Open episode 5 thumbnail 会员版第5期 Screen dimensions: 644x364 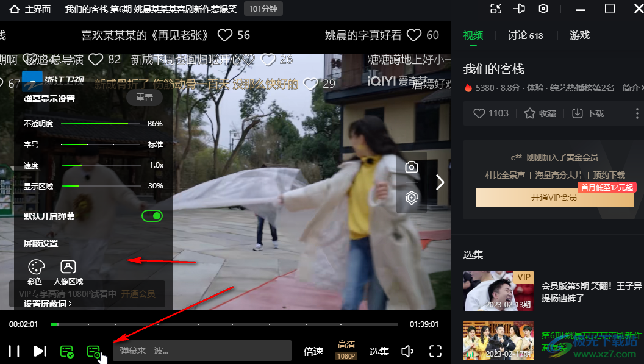pos(499,291)
